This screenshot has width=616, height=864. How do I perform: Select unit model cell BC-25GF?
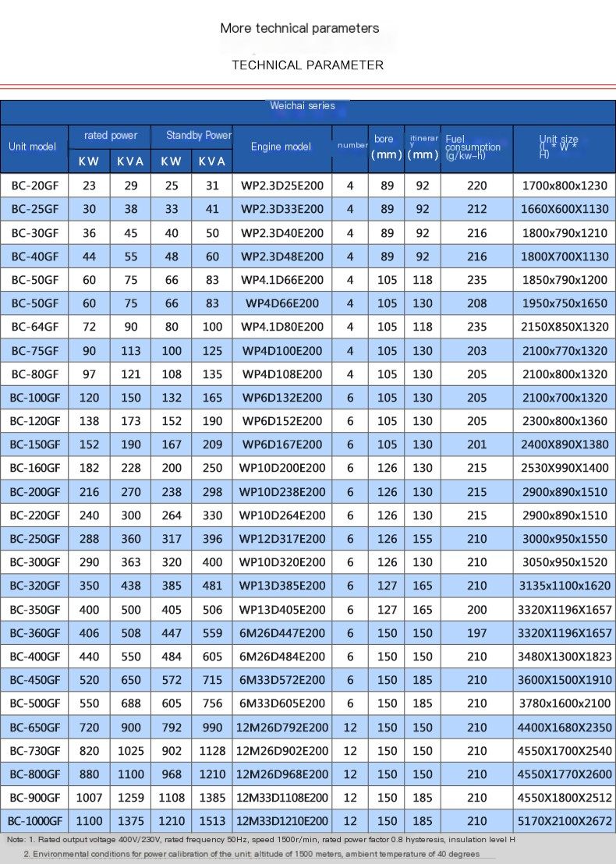click(35, 210)
